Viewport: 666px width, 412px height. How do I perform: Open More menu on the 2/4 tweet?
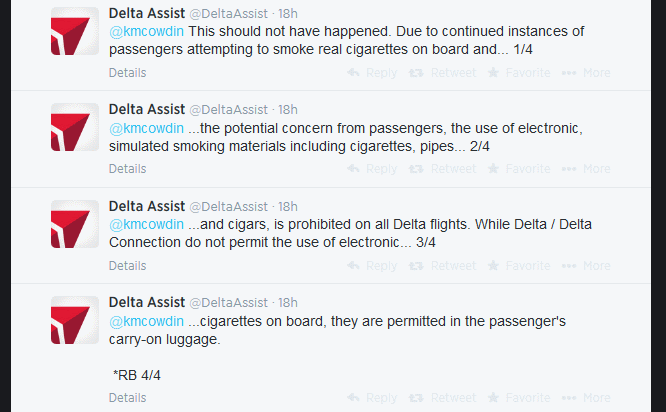point(586,169)
